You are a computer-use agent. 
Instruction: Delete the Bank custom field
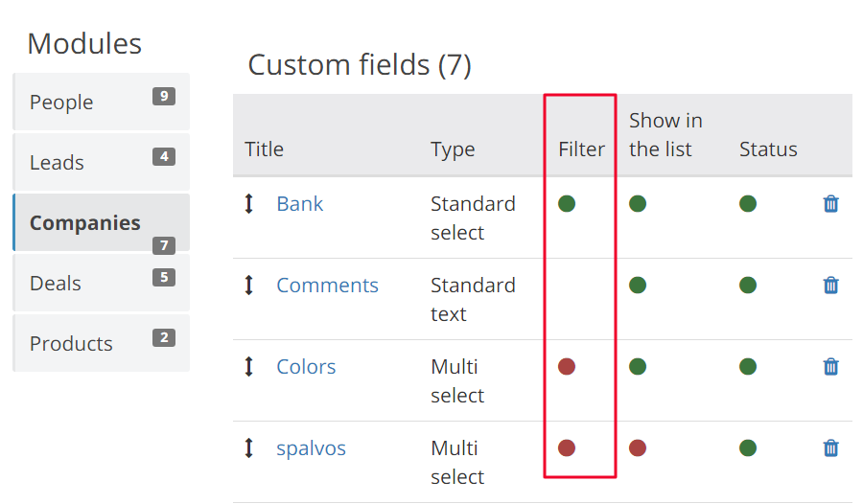coord(830,203)
